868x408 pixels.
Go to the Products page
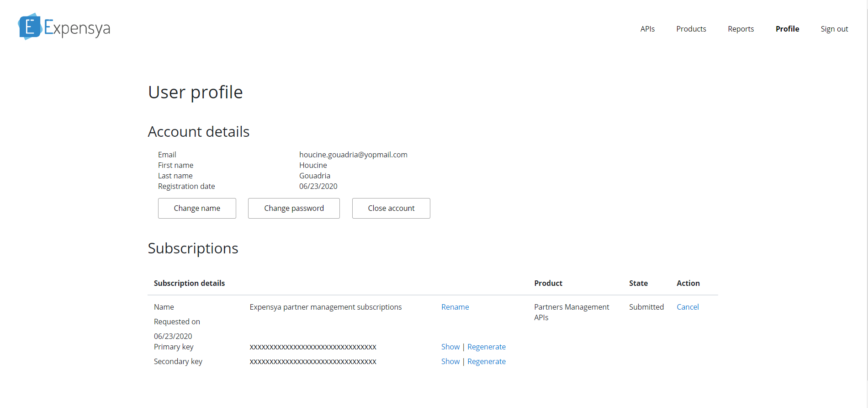coord(691,29)
